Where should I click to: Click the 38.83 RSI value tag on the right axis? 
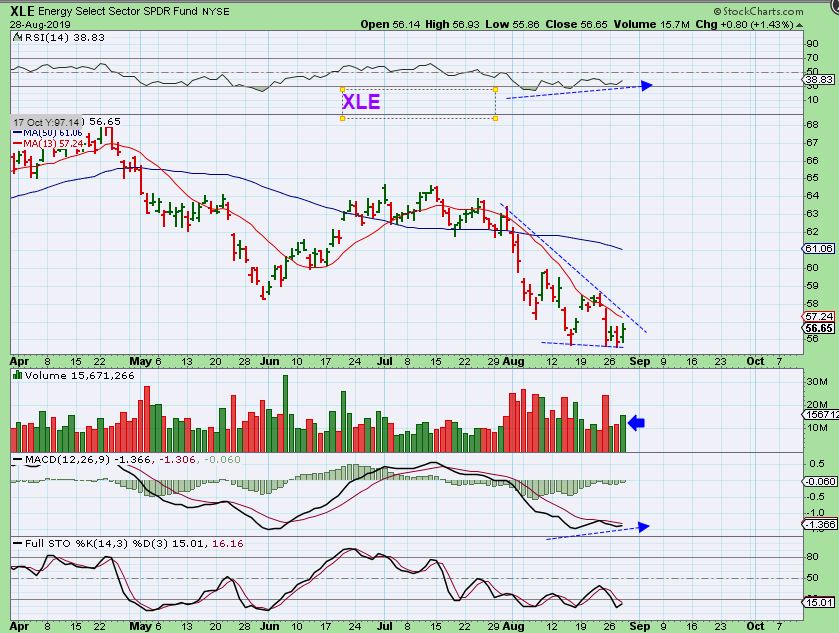pyautogui.click(x=819, y=80)
